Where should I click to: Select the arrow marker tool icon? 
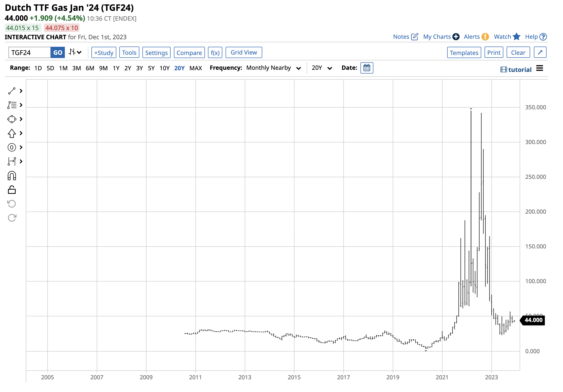click(x=12, y=133)
